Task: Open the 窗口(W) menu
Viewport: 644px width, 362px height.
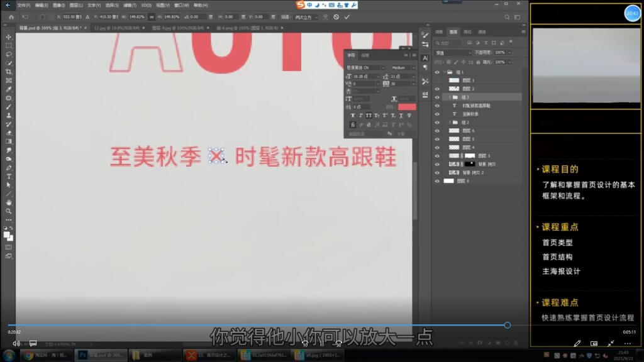Action: [182, 5]
